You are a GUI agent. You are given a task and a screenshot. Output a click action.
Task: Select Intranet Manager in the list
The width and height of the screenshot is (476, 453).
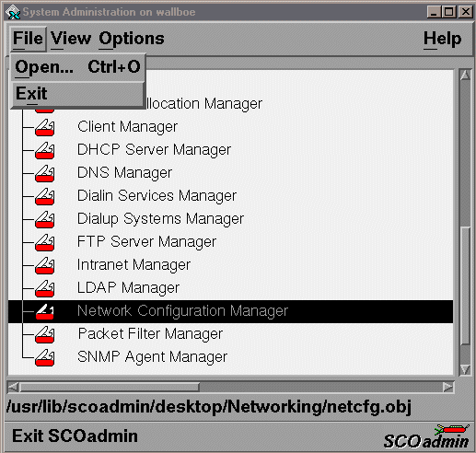[134, 265]
